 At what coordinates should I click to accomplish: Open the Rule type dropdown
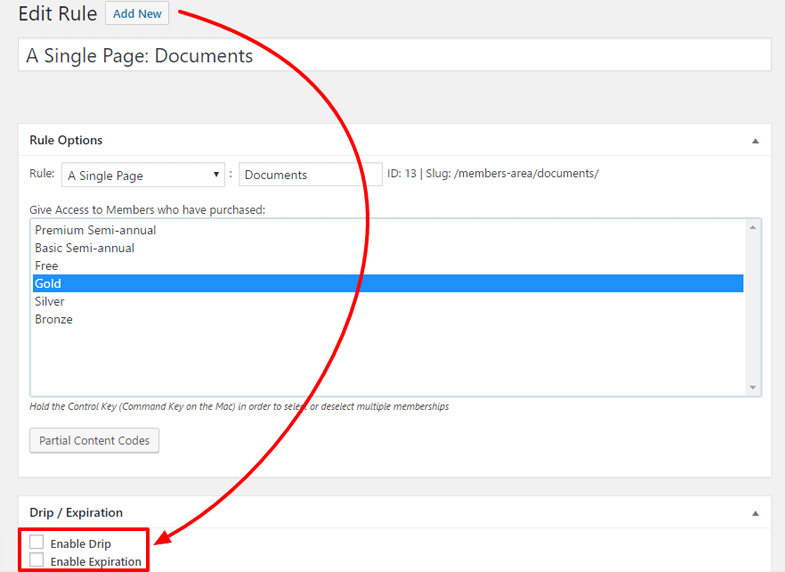click(143, 175)
